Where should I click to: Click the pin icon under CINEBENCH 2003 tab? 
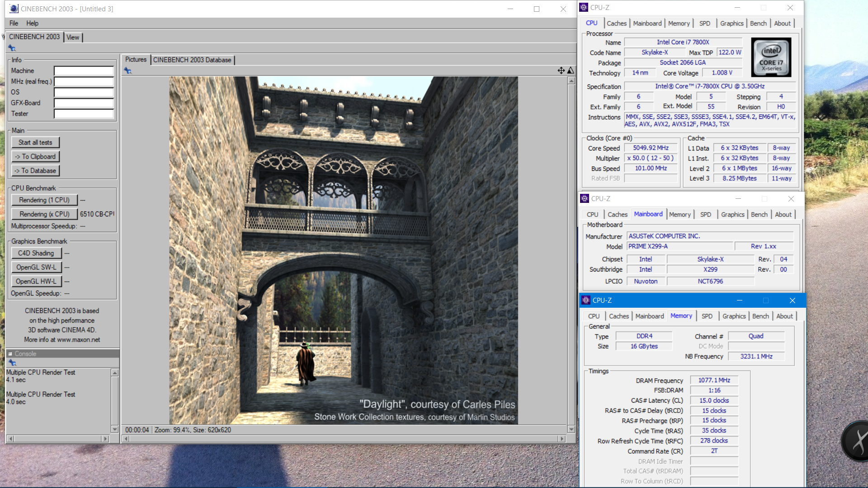click(x=12, y=48)
